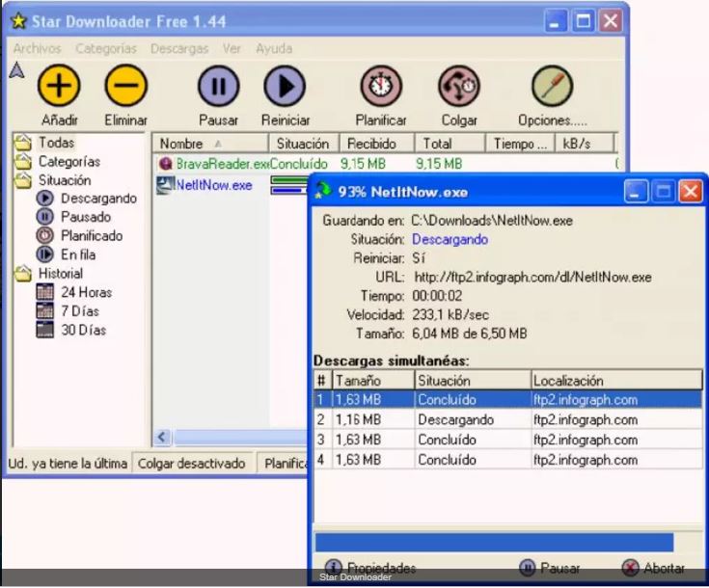The height and width of the screenshot is (588, 709).
Task: Sort by Recibido column header
Action: click(x=376, y=144)
